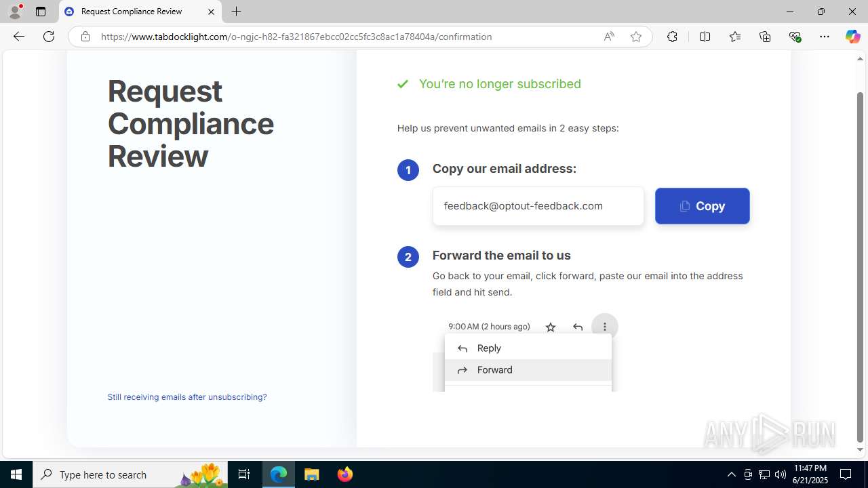
Task: Open Windows Start menu
Action: coord(16,474)
